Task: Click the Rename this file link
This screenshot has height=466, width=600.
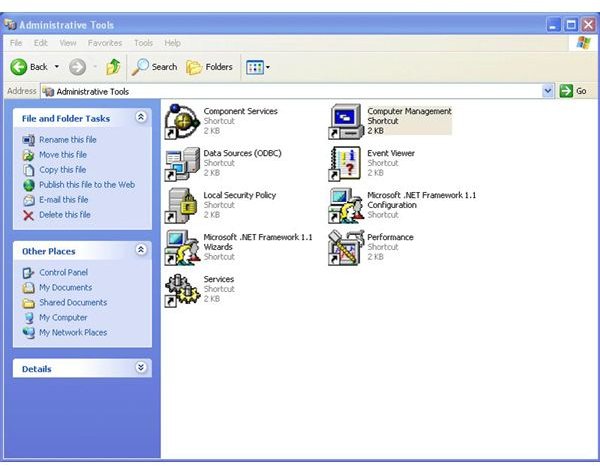Action: click(x=68, y=140)
